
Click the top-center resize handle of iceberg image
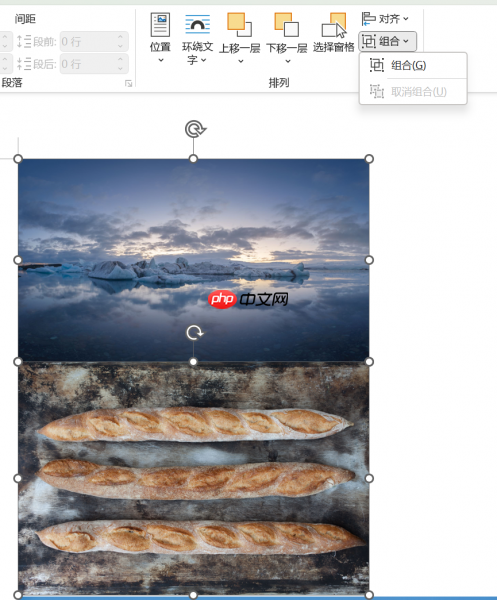[x=193, y=159]
